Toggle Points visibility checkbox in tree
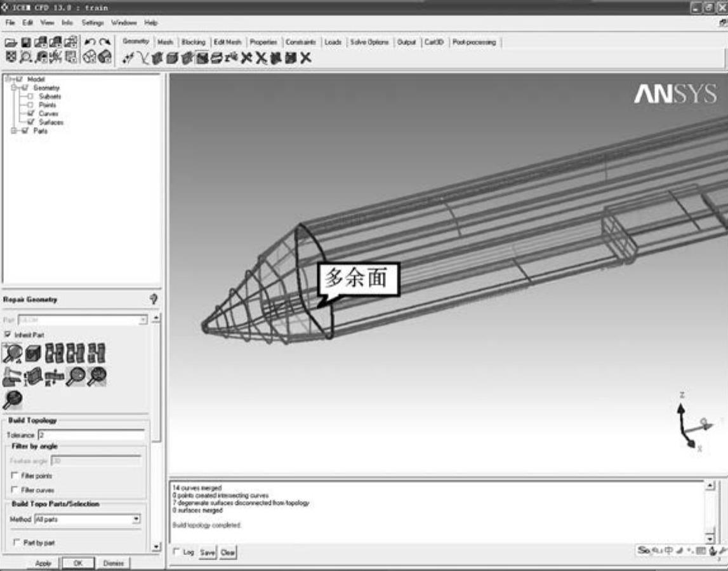The height and width of the screenshot is (571, 728). (x=30, y=105)
